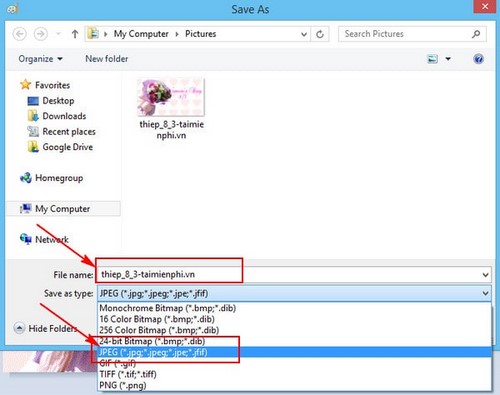This screenshot has height=395, width=500.
Task: Click the Homegroup icon
Action: click(26, 178)
